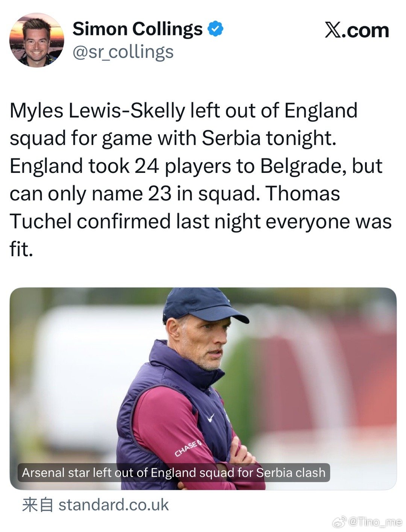Click the X symbol in X.com
Screen dimensions: 406x532
334,30
